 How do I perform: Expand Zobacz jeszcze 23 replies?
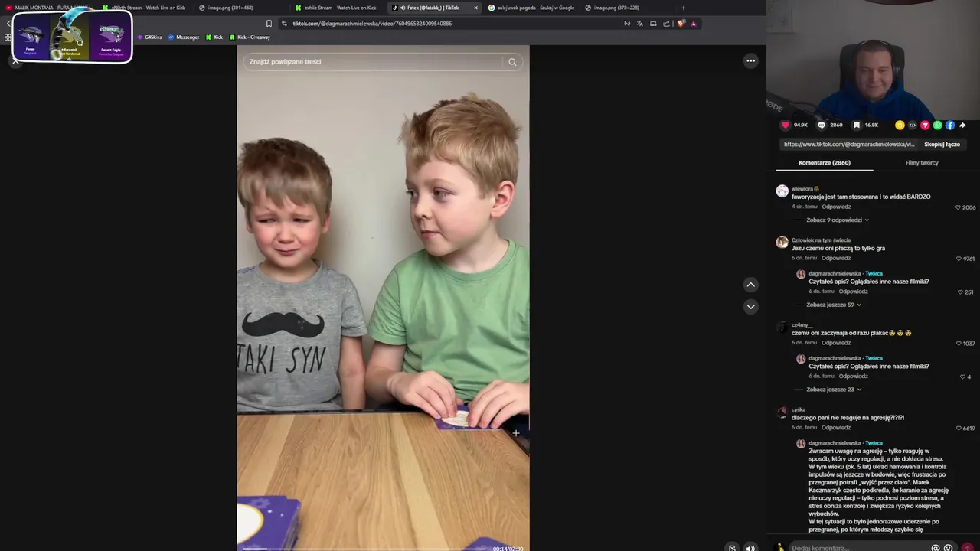pyautogui.click(x=833, y=390)
